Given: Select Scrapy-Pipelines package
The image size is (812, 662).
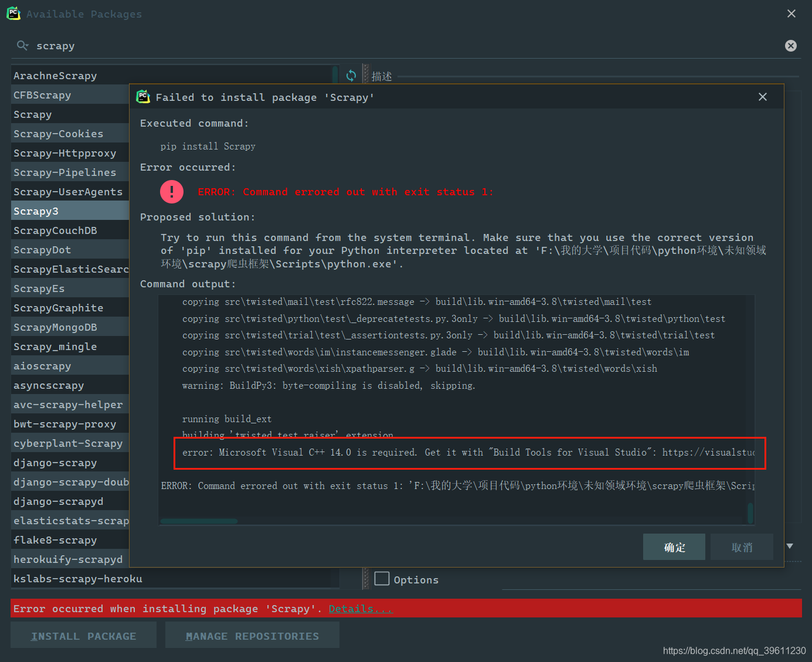Looking at the screenshot, I should pos(70,172).
